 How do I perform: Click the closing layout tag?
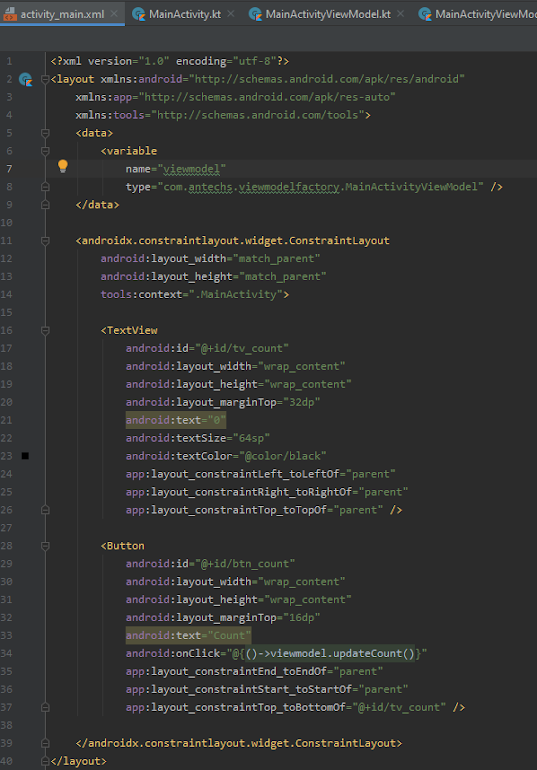point(79,761)
